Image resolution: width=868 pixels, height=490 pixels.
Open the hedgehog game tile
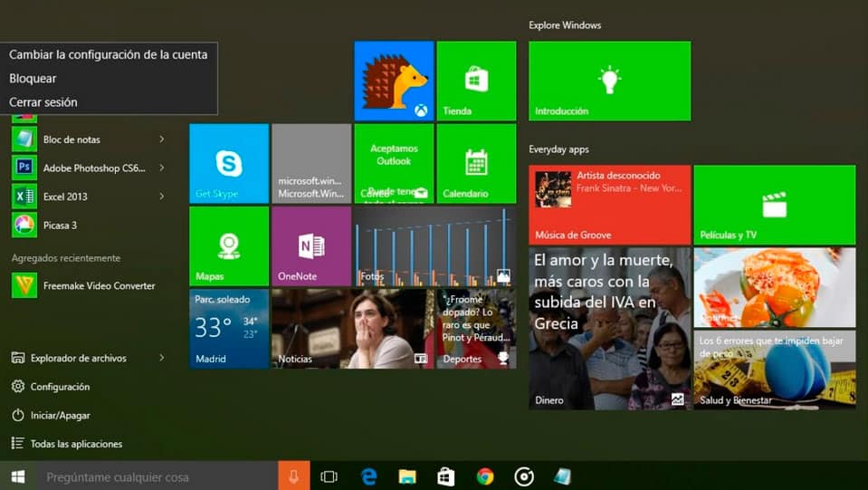(x=394, y=81)
